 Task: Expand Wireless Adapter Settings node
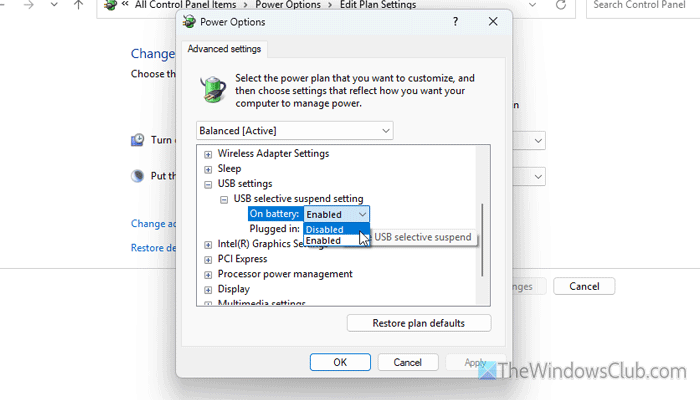208,154
